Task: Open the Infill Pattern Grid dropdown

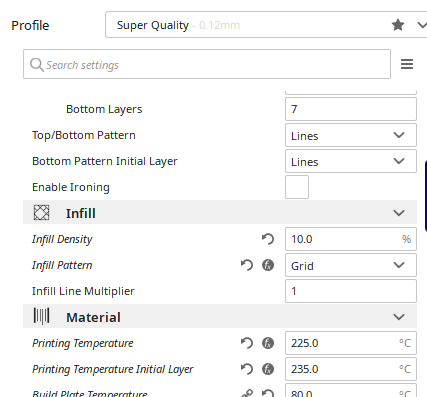Action: pos(351,265)
